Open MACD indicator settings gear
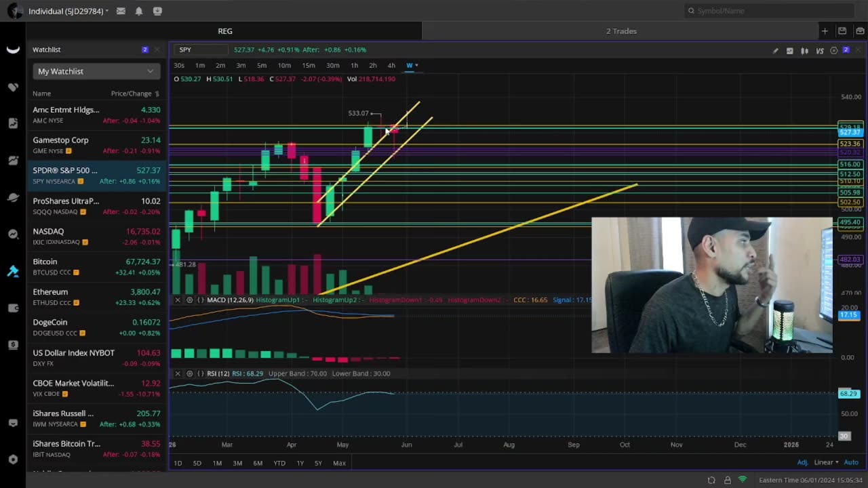 pos(190,300)
